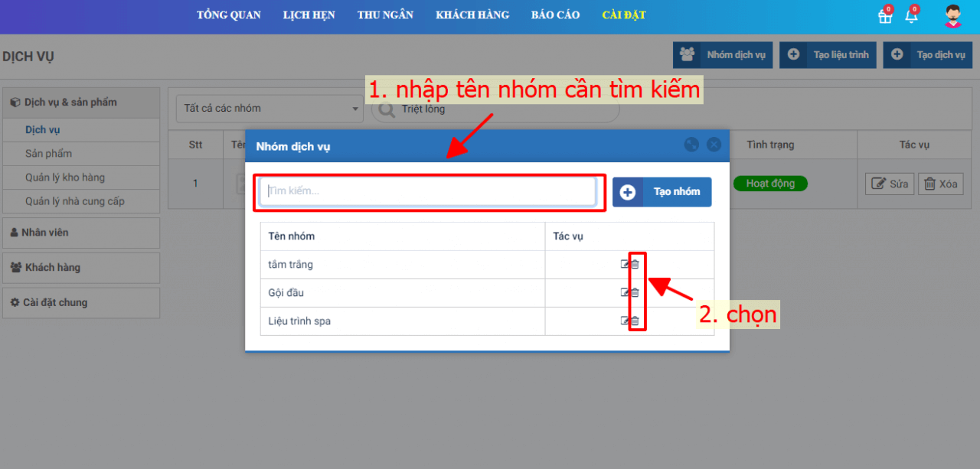Image resolution: width=980 pixels, height=469 pixels.
Task: Focus the 'Tìm kiếm...' group search field
Action: [429, 191]
